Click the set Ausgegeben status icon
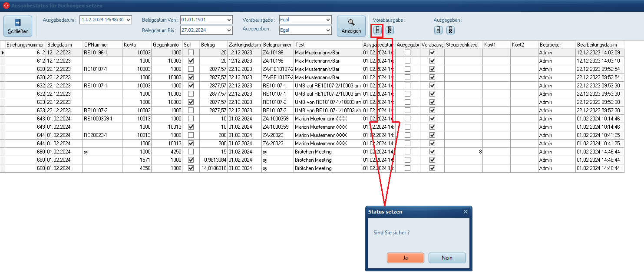The width and height of the screenshot is (644, 277). pyautogui.click(x=439, y=30)
